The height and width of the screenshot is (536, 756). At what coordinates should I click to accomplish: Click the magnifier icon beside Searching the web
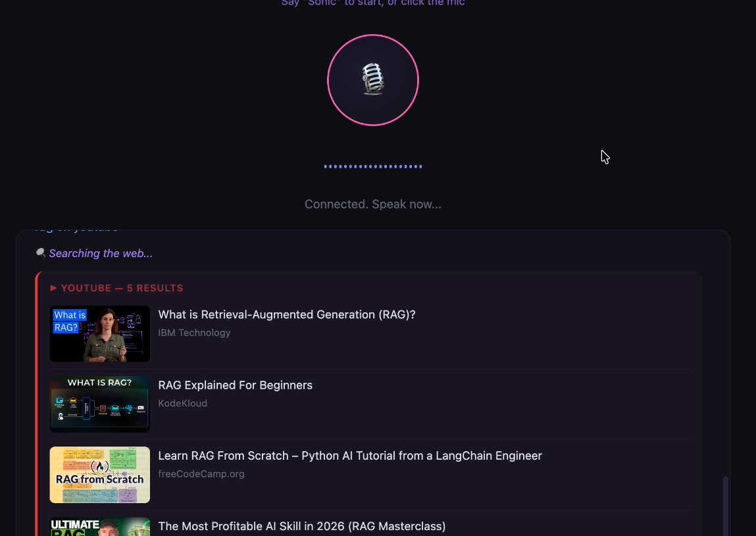point(41,253)
